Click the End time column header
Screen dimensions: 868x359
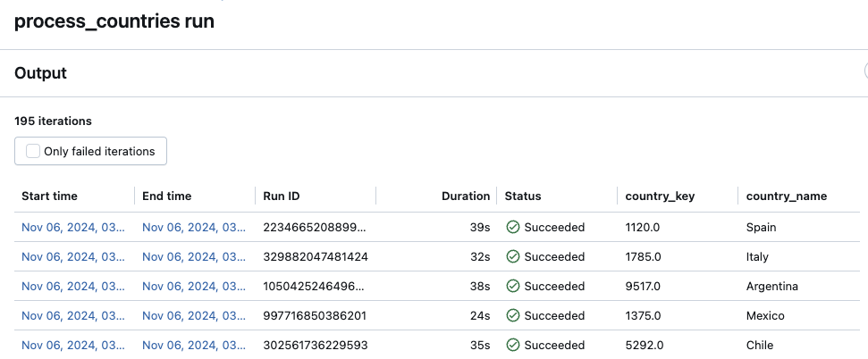coord(167,196)
